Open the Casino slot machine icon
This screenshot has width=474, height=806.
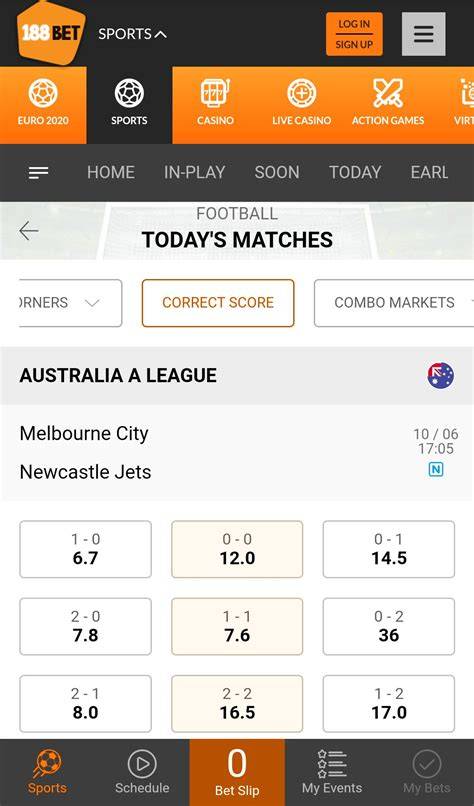[215, 94]
